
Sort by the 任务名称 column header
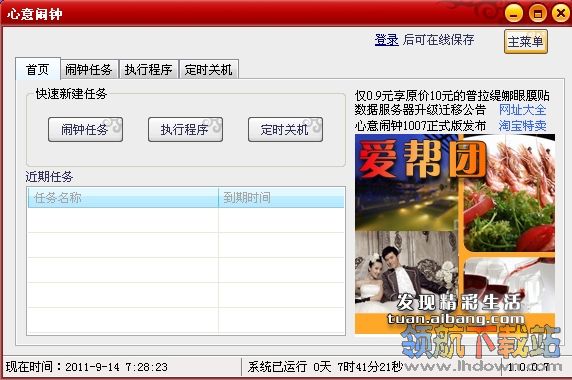tap(123, 198)
